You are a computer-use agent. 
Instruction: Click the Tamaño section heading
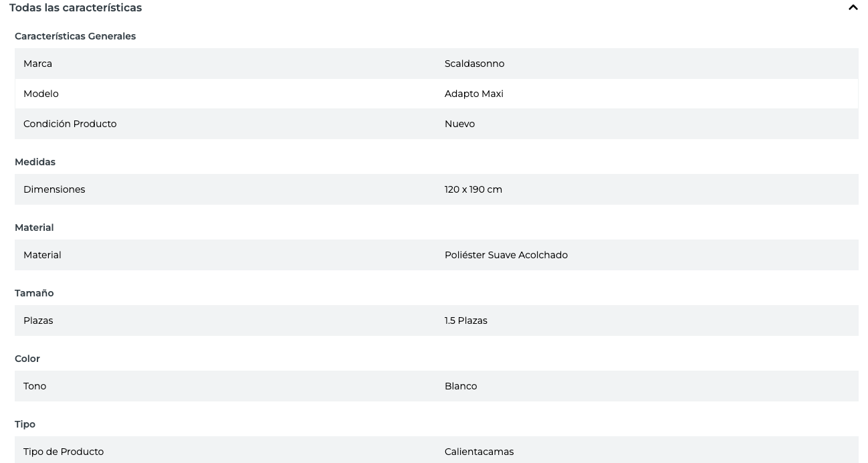coord(34,293)
